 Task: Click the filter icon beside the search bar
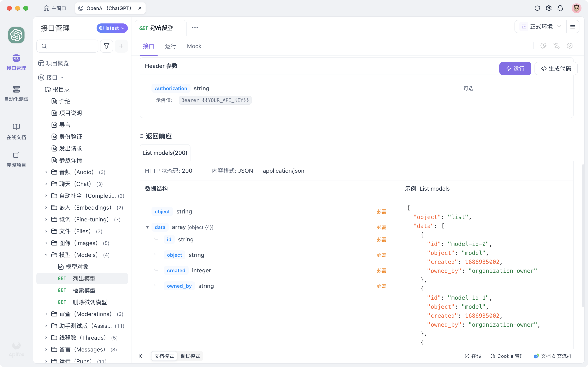pyautogui.click(x=106, y=46)
